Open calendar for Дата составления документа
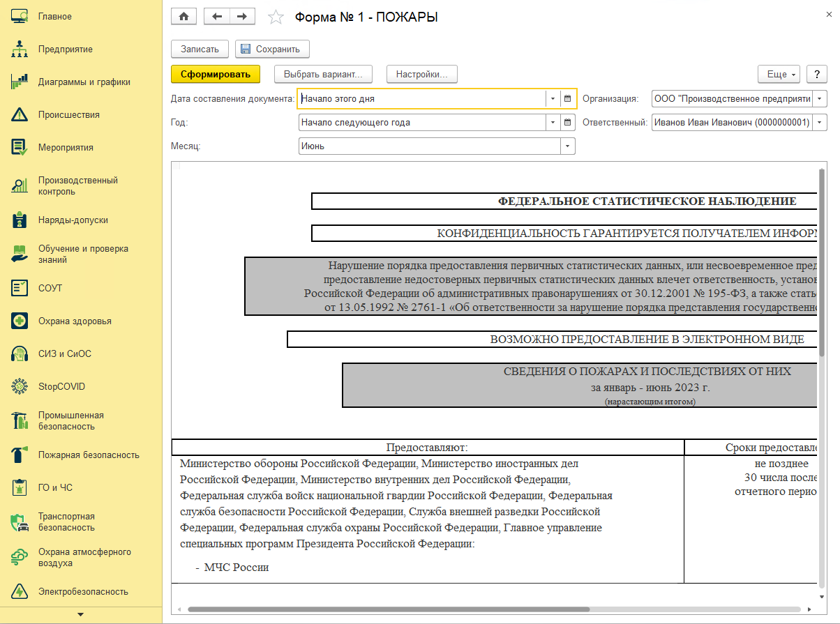This screenshot has height=624, width=840. (568, 99)
